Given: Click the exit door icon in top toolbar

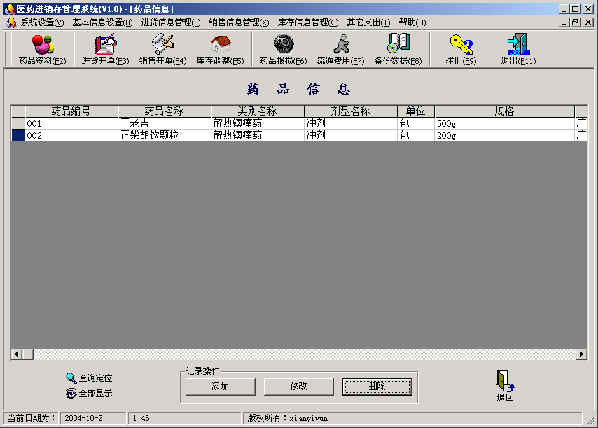Looking at the screenshot, I should tap(518, 49).
